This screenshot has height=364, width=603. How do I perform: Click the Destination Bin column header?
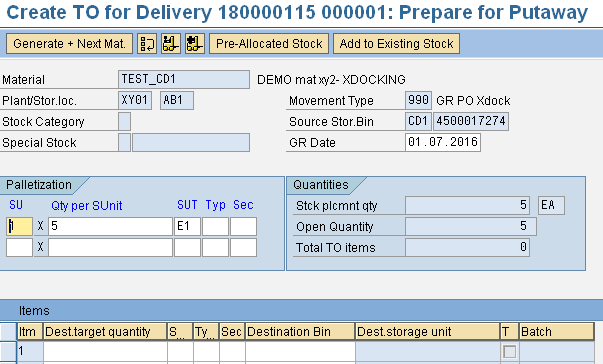[x=300, y=332]
